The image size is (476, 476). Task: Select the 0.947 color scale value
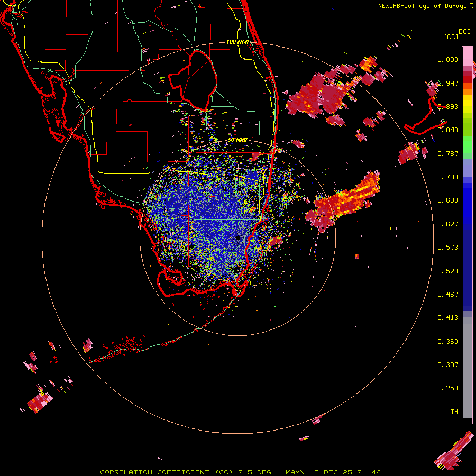coord(448,83)
